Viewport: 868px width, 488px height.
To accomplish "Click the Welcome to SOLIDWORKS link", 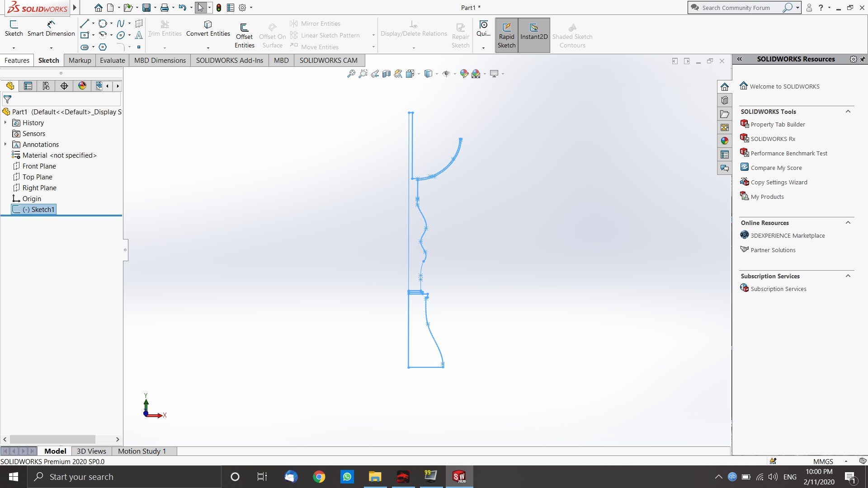I will (x=784, y=86).
